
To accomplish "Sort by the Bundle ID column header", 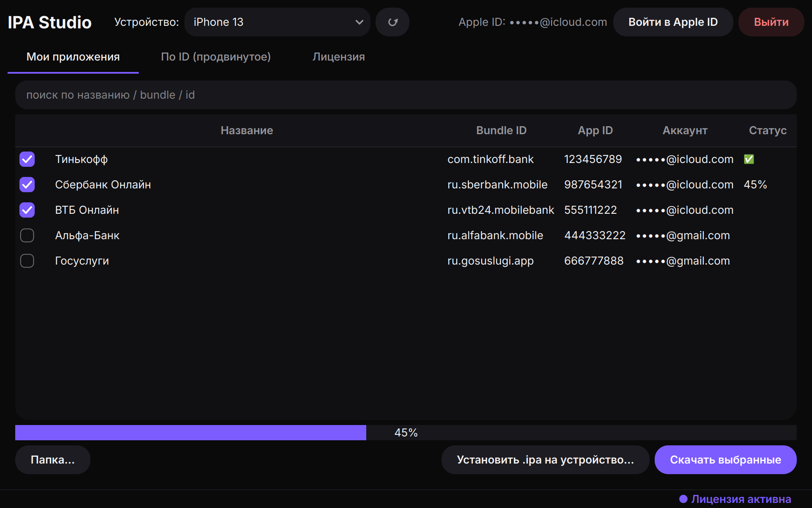I will coord(501,130).
